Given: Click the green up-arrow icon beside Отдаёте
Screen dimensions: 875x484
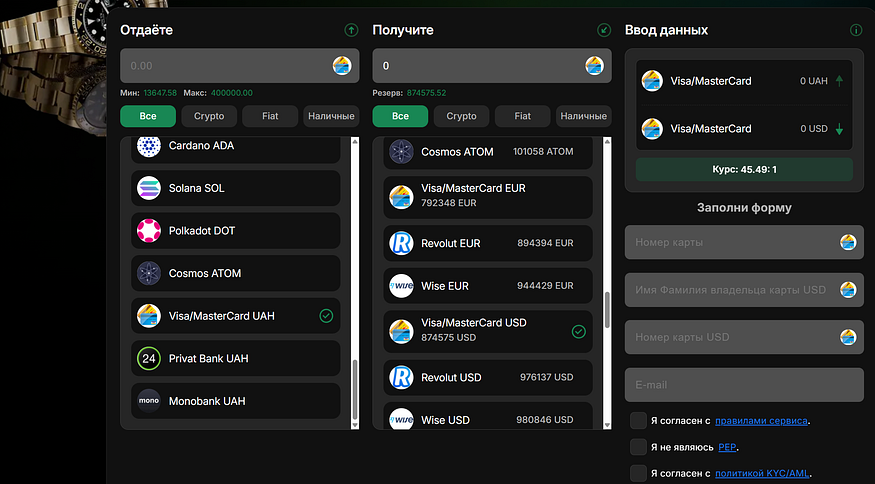Looking at the screenshot, I should click(x=351, y=30).
